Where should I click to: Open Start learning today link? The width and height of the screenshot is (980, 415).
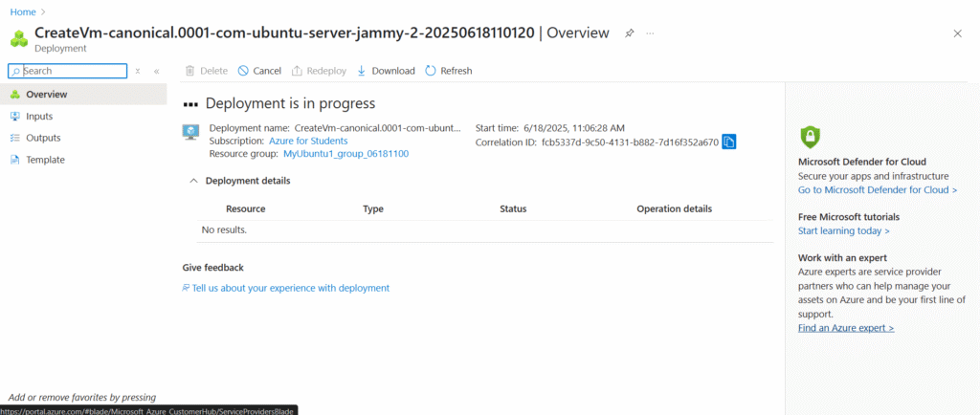click(844, 230)
